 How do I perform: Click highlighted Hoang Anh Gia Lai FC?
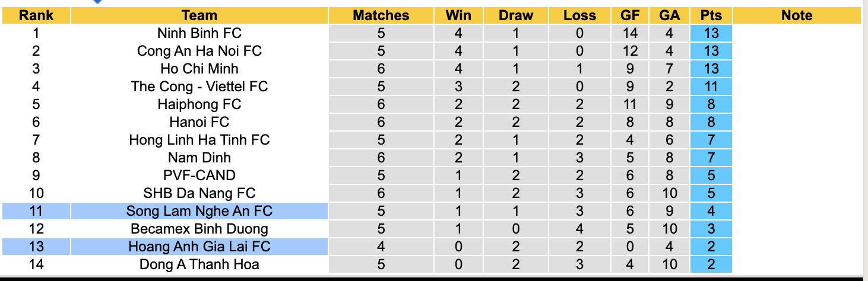click(x=199, y=247)
